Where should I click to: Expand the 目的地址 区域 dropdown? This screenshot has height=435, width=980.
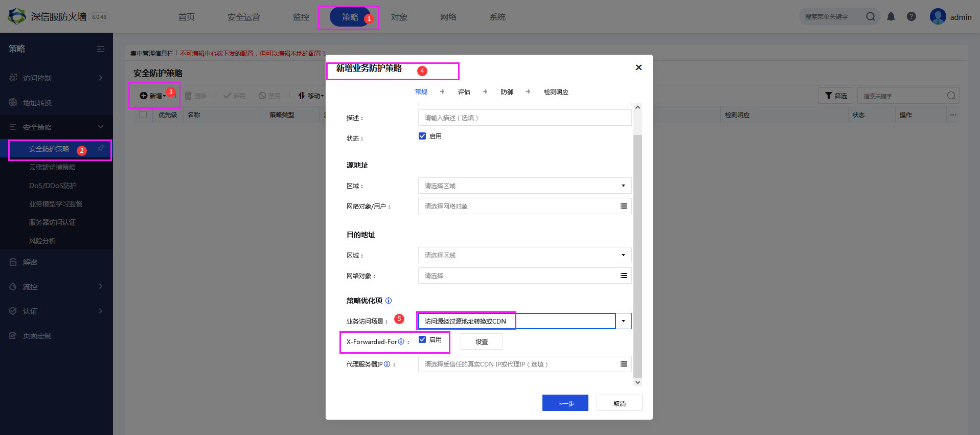point(623,255)
